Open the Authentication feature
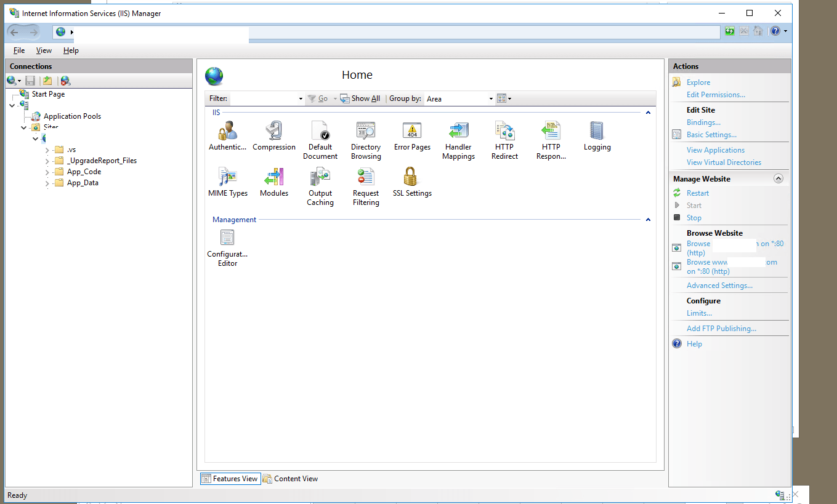This screenshot has width=837, height=504. click(x=227, y=135)
